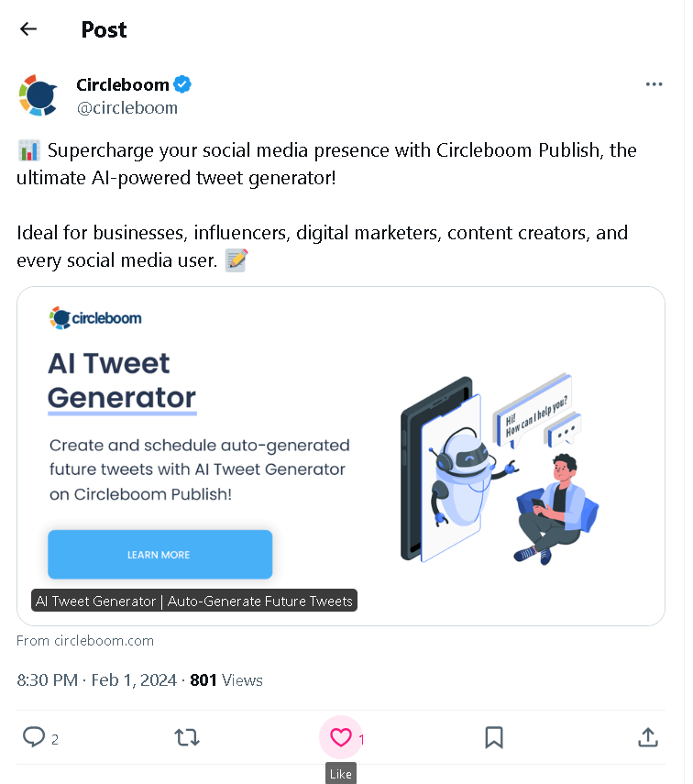This screenshot has height=784, width=693.
Task: Click the share upload icon
Action: (x=648, y=737)
